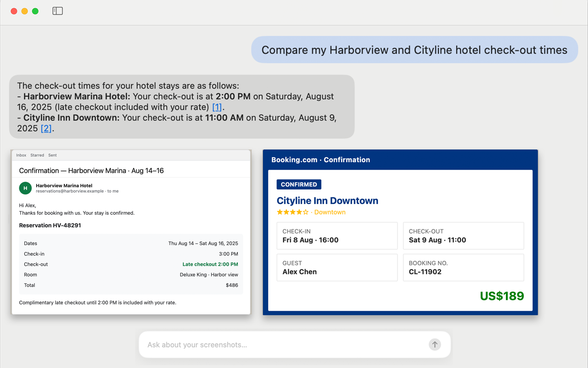
Task: Click the sender name 'Harborview Marina Hotel' in the email
Action: tap(64, 186)
